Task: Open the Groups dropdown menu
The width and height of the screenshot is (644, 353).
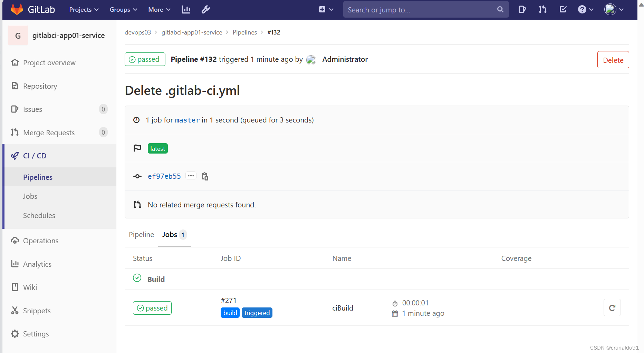Action: (x=123, y=10)
